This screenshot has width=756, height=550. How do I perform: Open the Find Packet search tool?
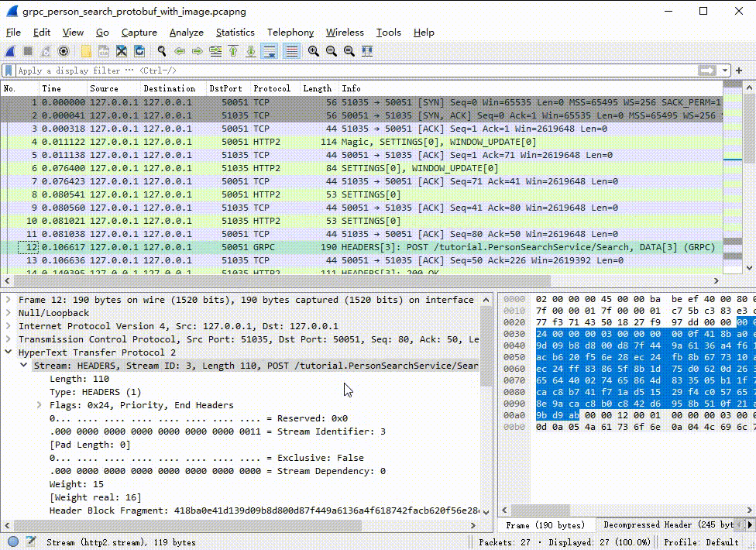[161, 51]
